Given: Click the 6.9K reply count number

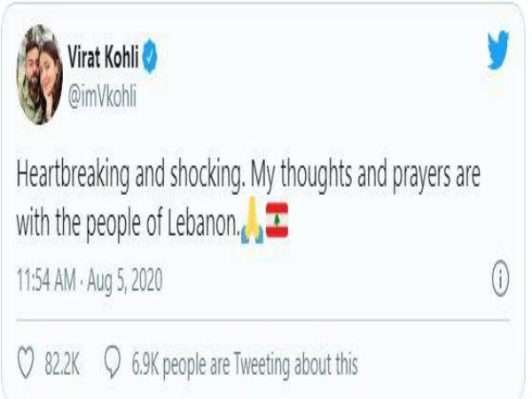Looking at the screenshot, I should click(x=145, y=364).
